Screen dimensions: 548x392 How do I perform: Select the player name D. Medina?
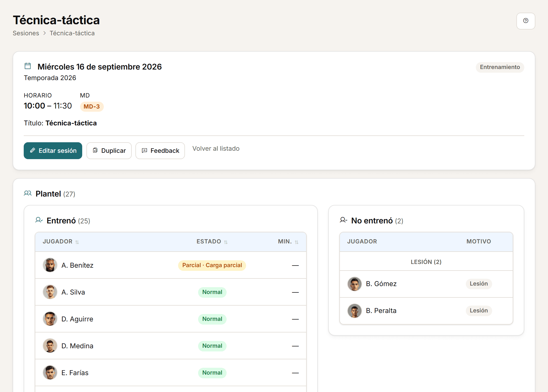77,346
